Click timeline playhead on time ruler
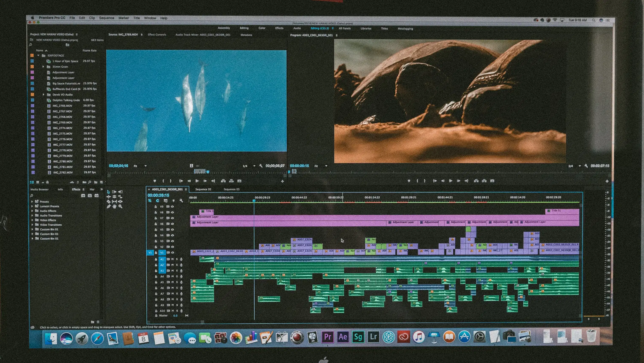Screen dimensions: 644x363 pyautogui.click(x=254, y=201)
